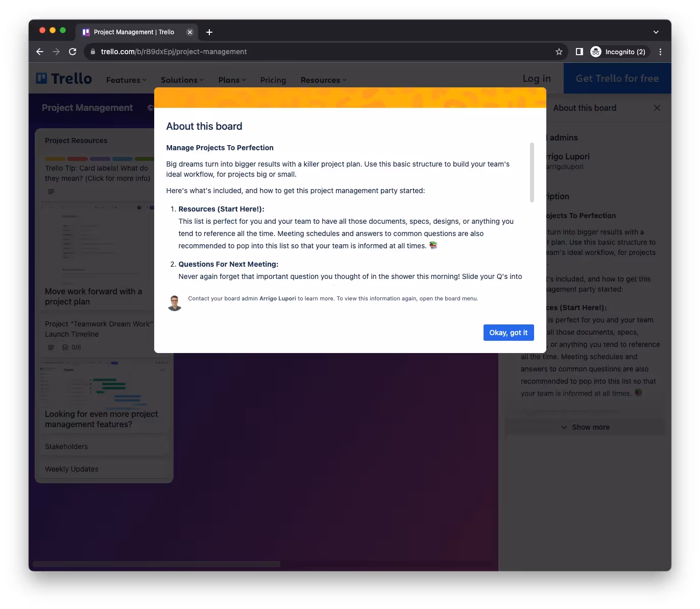The image size is (700, 609).
Task: Click the horizontal board scrollbar
Action: coord(156,564)
